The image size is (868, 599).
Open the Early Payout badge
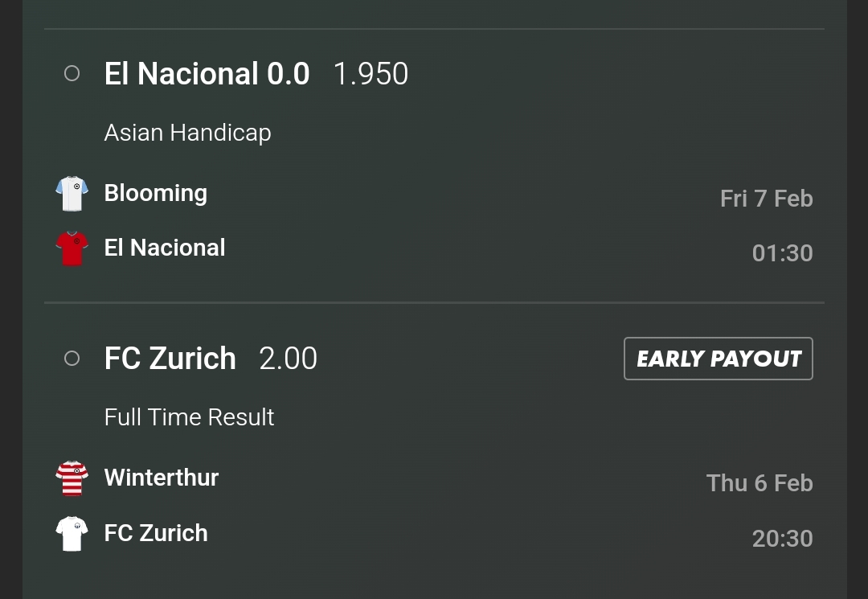(x=718, y=359)
